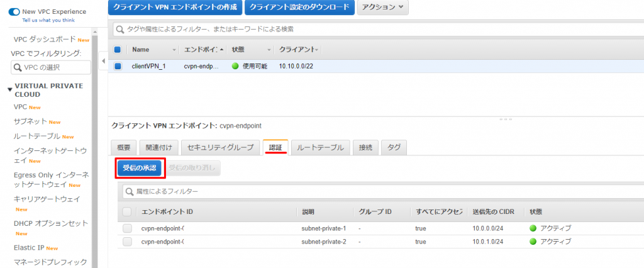Uncheck the clientVPN_1 row checkbox
Screen dimensions: 644x268
point(118,66)
